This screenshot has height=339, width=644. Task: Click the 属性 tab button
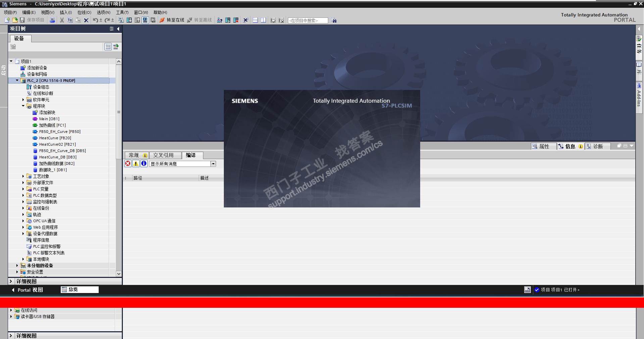[544, 146]
